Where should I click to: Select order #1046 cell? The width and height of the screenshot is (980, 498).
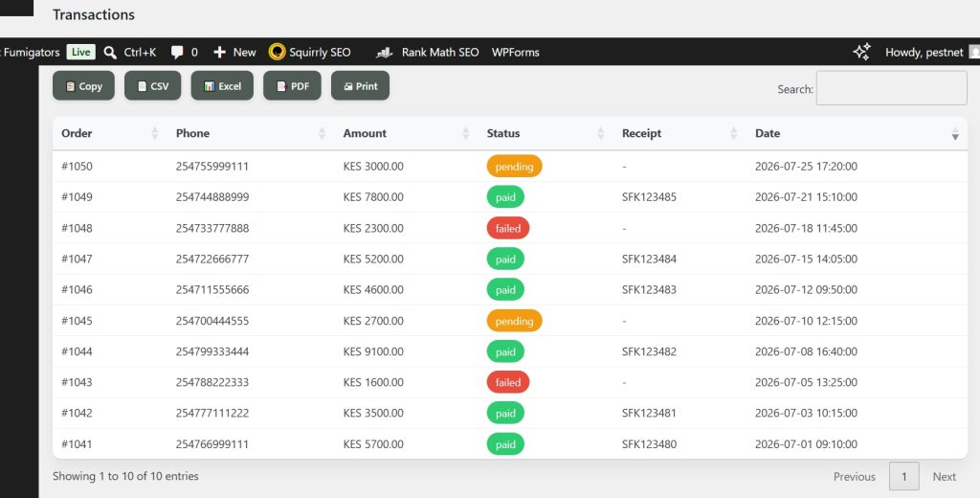(77, 289)
